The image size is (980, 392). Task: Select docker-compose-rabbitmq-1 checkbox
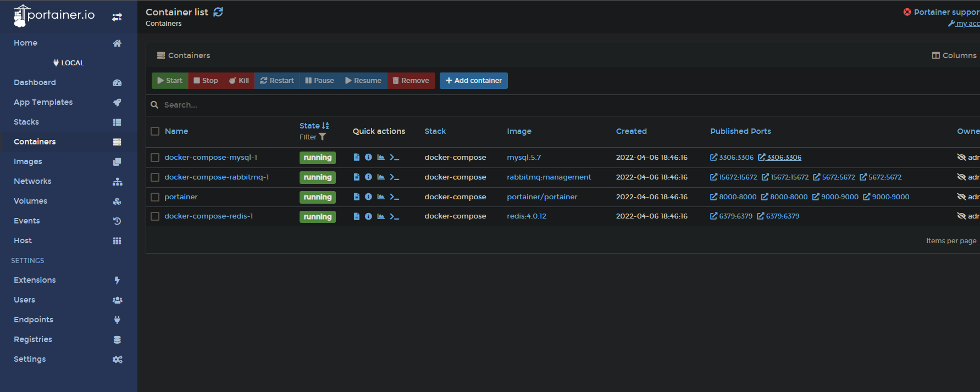pyautogui.click(x=155, y=177)
